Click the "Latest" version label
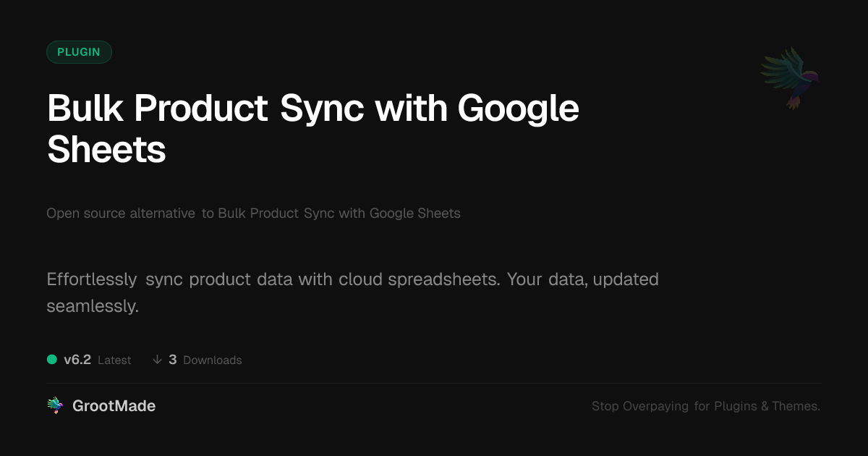Screen dimensions: 868x456 114,360
